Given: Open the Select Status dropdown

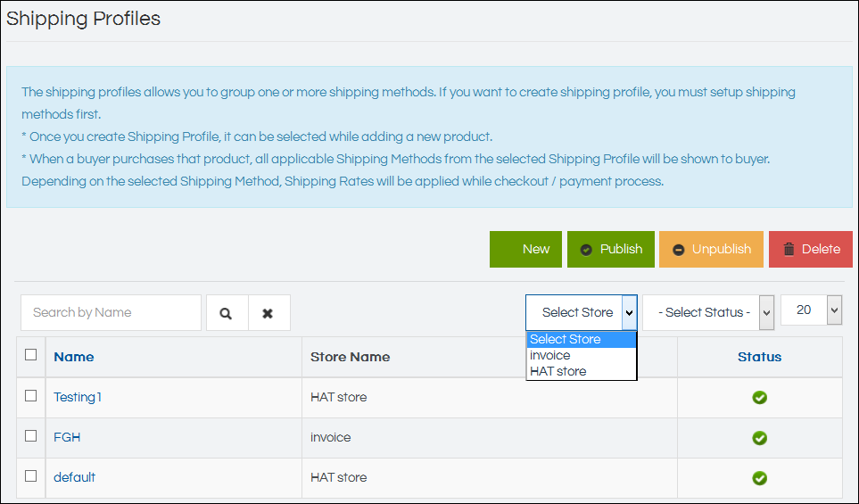Looking at the screenshot, I should coord(707,312).
